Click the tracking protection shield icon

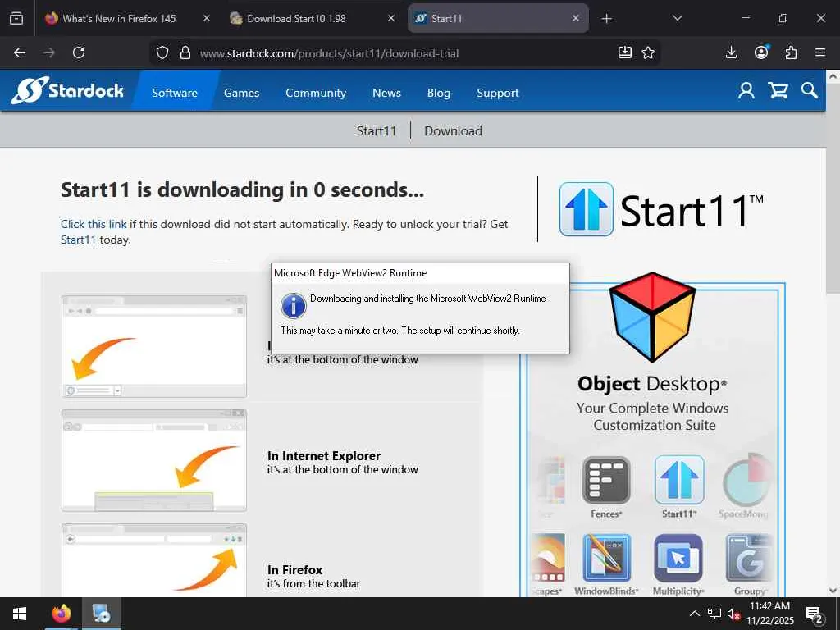coord(162,52)
